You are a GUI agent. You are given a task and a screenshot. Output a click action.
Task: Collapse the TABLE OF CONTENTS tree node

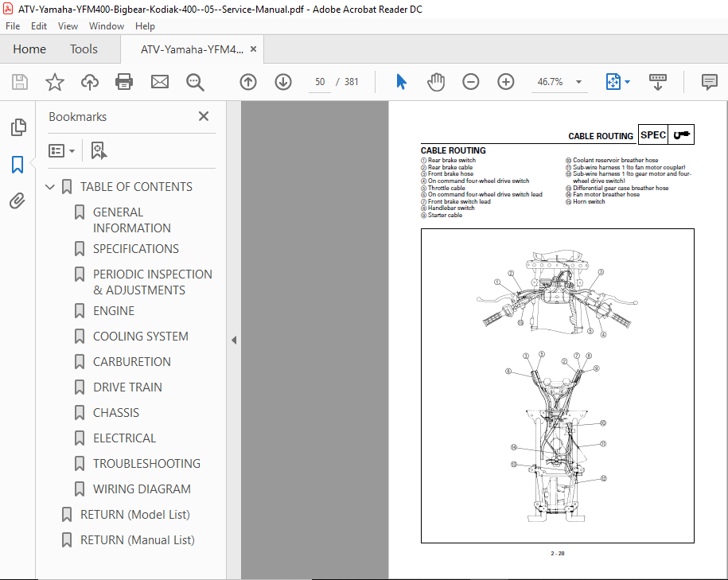[49, 187]
